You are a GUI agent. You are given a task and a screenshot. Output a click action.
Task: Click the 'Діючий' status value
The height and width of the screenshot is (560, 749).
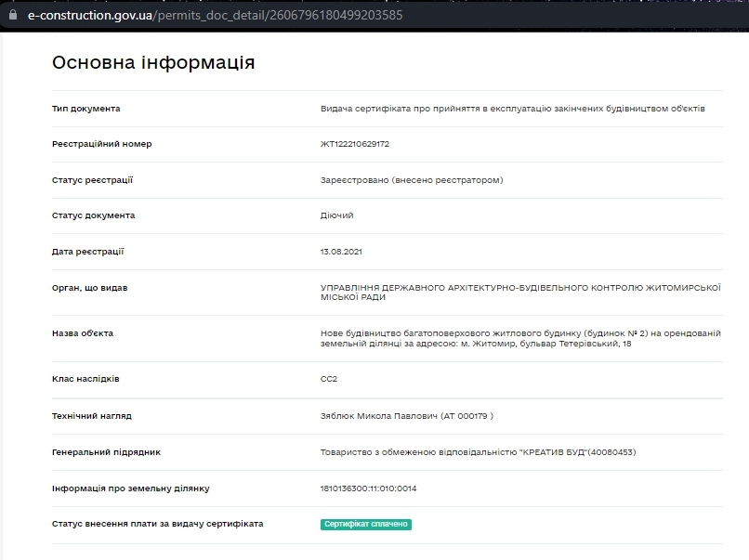tap(336, 215)
